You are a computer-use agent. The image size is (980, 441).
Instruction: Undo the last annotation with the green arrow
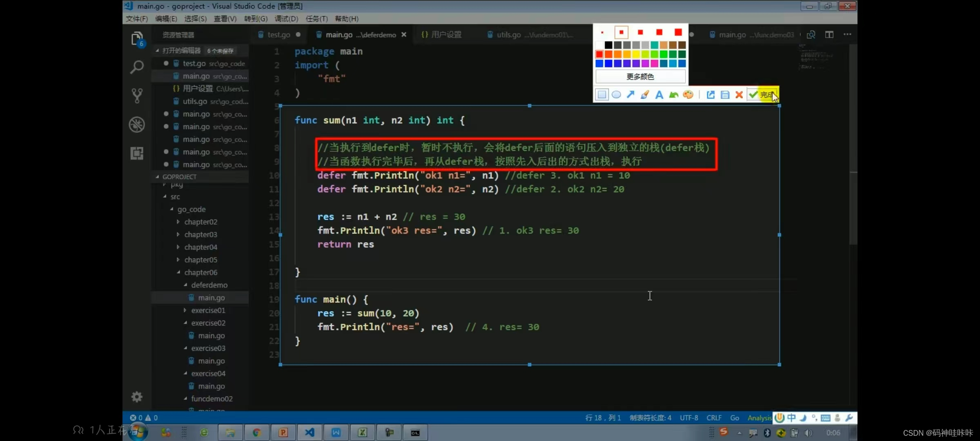(674, 95)
